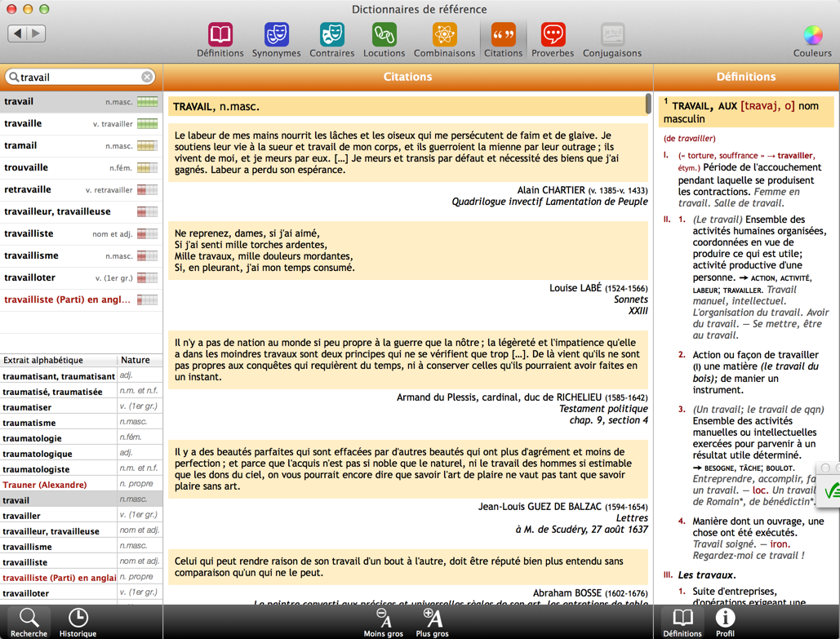Select result travaillisme in search results
This screenshot has height=639, width=840.
click(81, 255)
